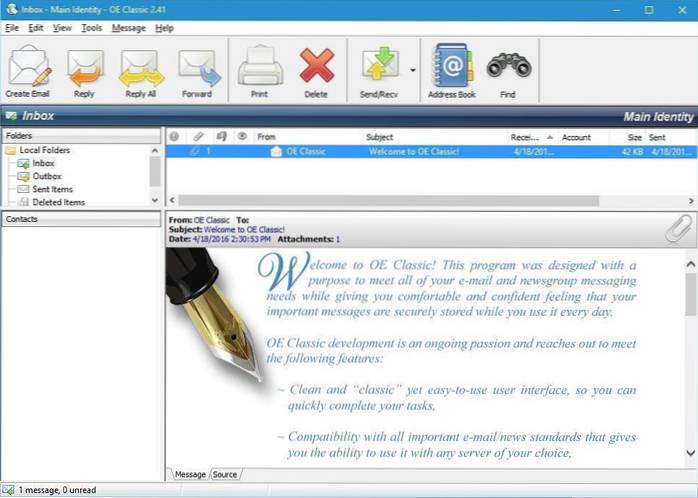Open the Tools menu
The image size is (698, 498).
[92, 28]
